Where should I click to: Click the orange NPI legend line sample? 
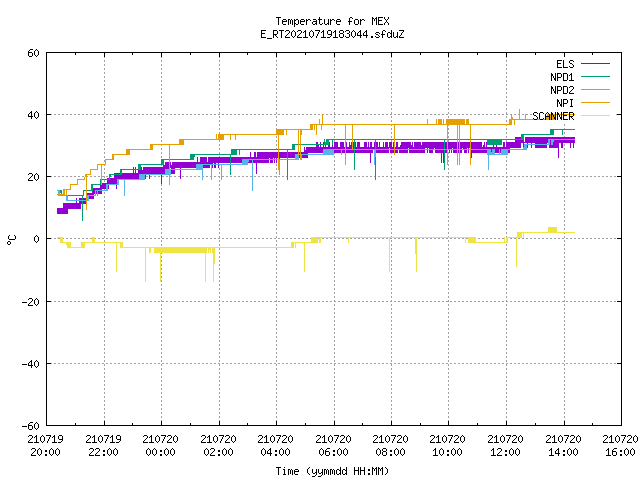[x=596, y=102]
